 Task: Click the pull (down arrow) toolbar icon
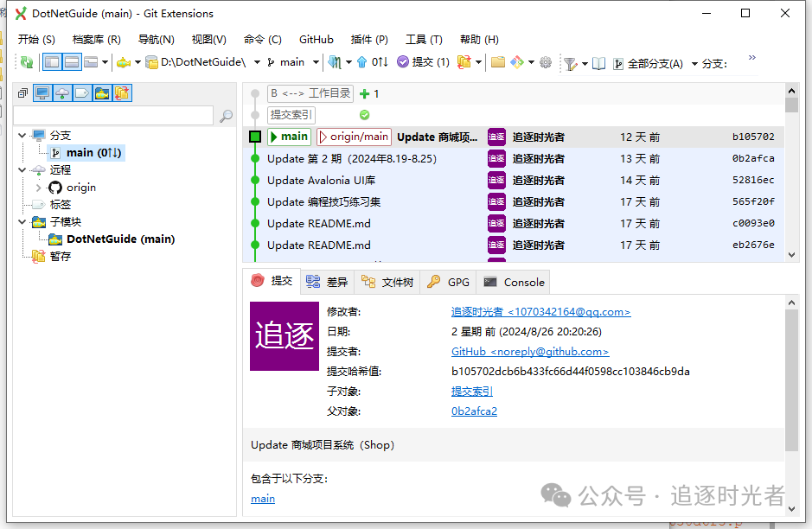point(335,62)
